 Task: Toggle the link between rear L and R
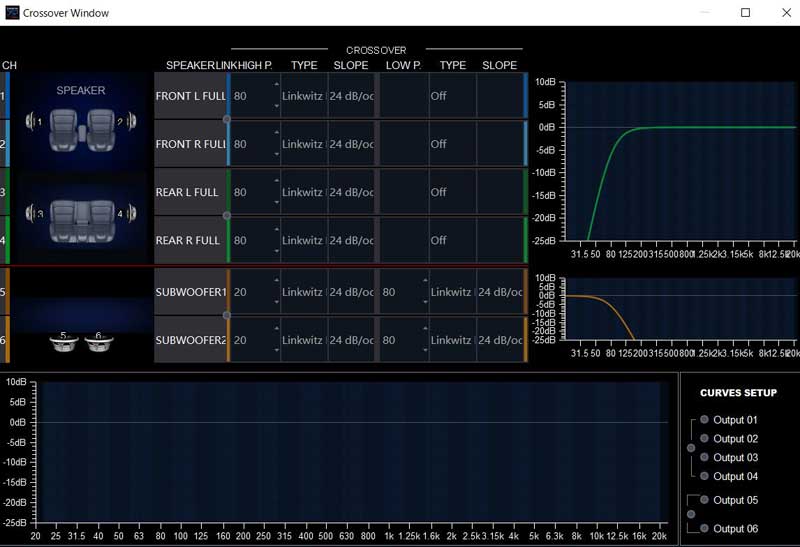tap(227, 215)
